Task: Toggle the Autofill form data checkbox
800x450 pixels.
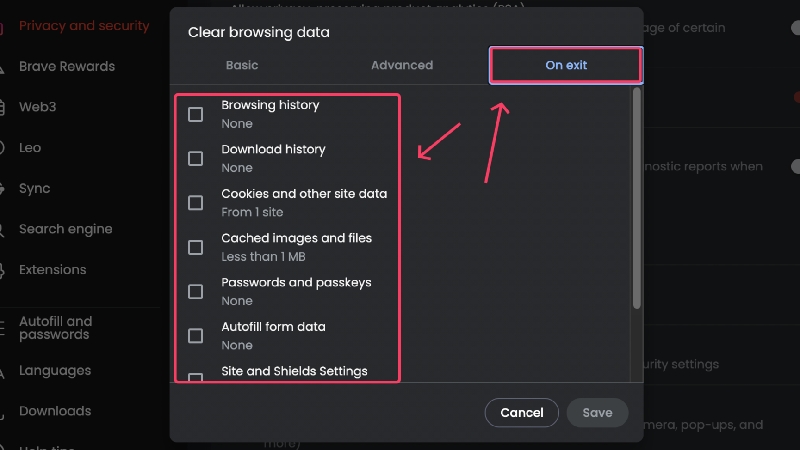Action: click(196, 335)
